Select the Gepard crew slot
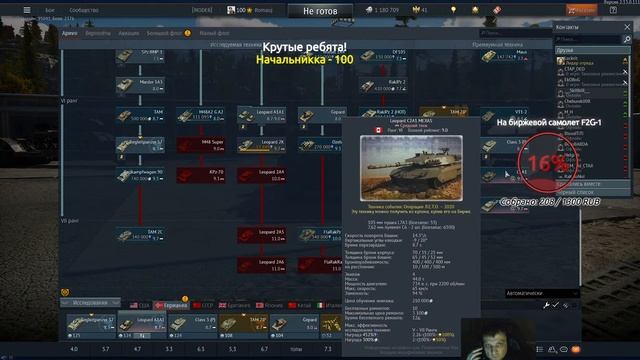Image resolution: width=640 pixels, height=360 pixels. pos(294,327)
